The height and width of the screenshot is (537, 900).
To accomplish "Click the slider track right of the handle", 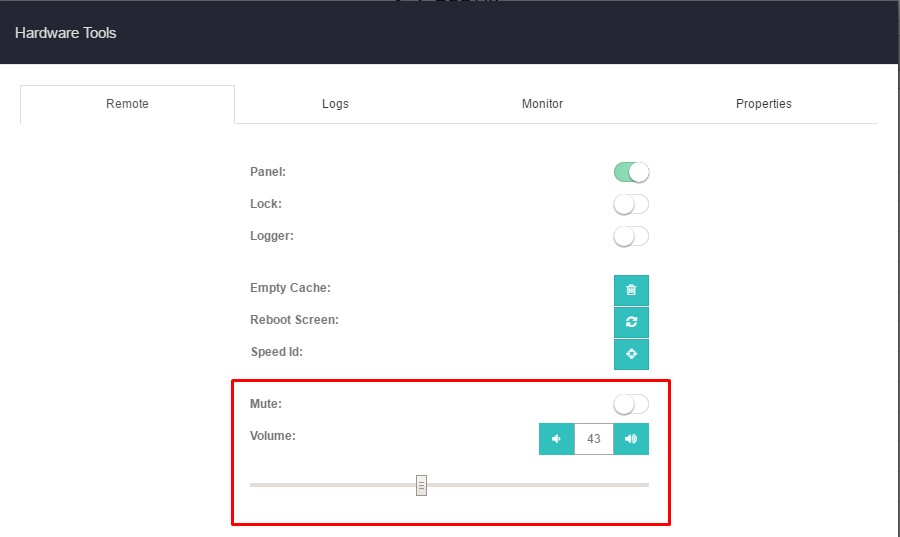I will coord(540,485).
